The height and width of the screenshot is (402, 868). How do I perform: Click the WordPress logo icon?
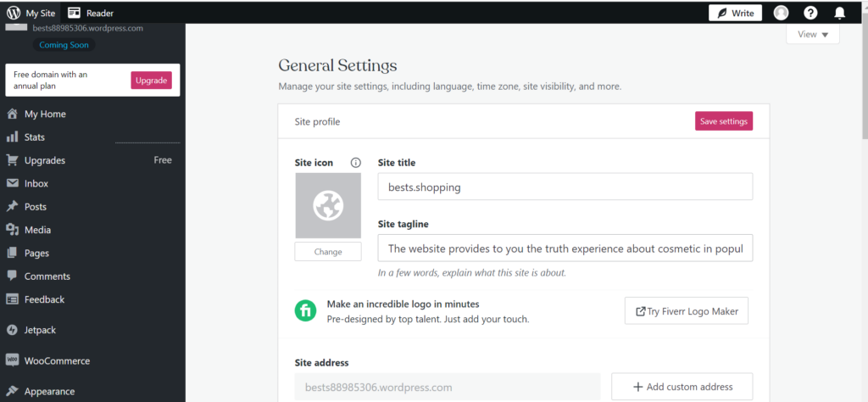14,13
